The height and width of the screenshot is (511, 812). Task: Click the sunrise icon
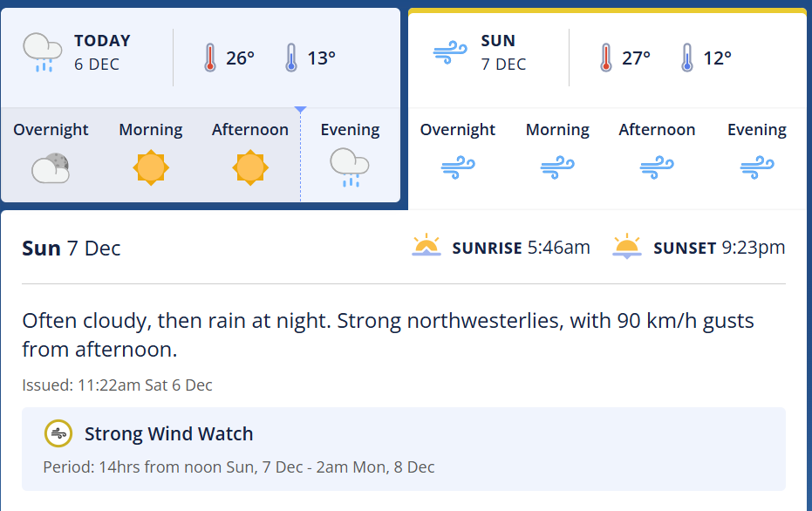tap(426, 247)
